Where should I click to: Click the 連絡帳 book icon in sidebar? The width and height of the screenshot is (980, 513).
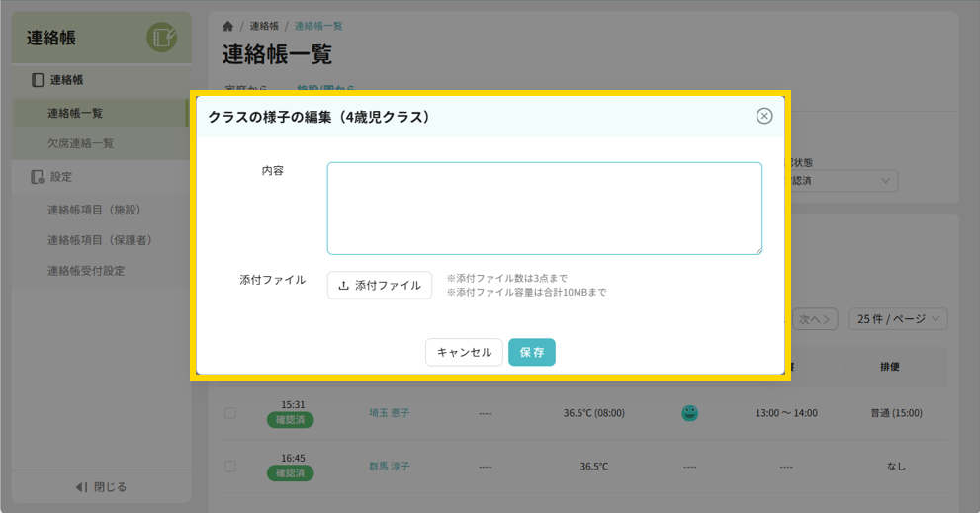(38, 80)
